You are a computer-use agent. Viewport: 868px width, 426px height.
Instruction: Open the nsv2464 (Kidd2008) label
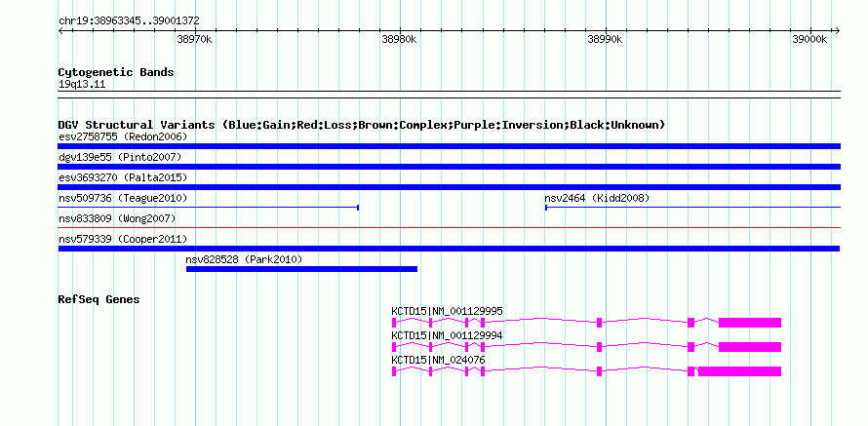597,198
